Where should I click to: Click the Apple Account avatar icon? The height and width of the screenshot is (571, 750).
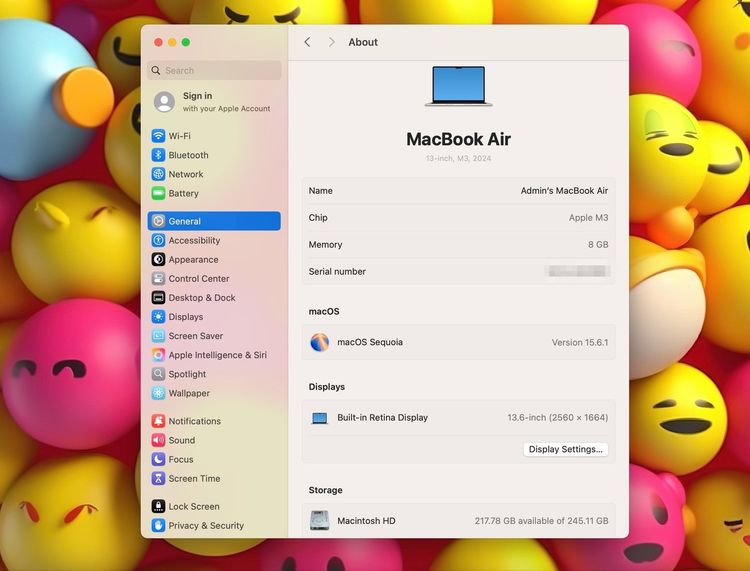(x=164, y=102)
